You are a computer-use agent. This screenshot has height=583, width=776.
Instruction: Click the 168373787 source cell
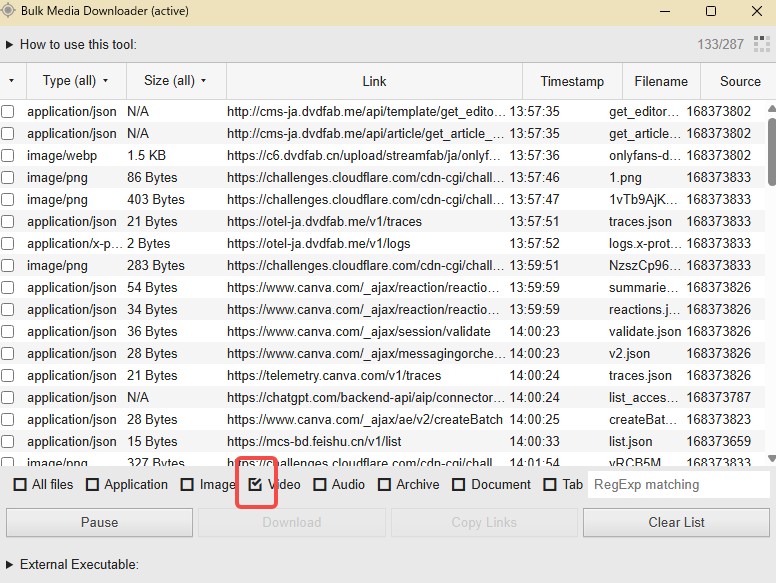pos(719,397)
